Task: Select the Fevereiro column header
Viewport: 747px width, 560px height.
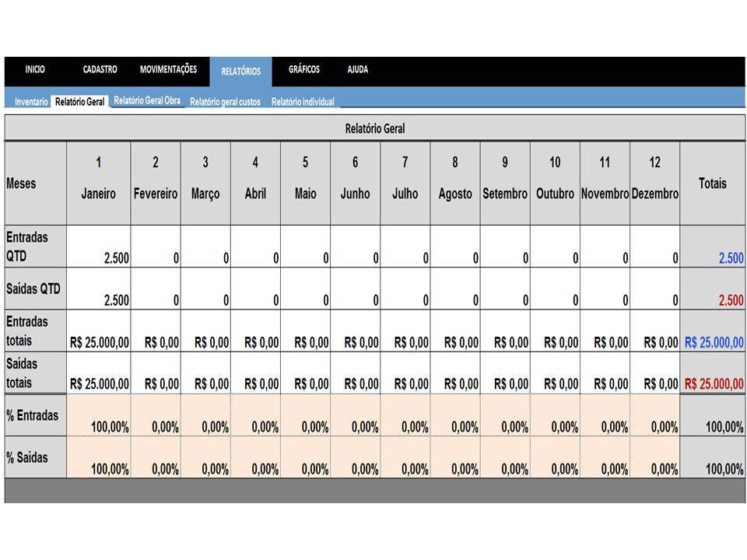Action: 156,184
